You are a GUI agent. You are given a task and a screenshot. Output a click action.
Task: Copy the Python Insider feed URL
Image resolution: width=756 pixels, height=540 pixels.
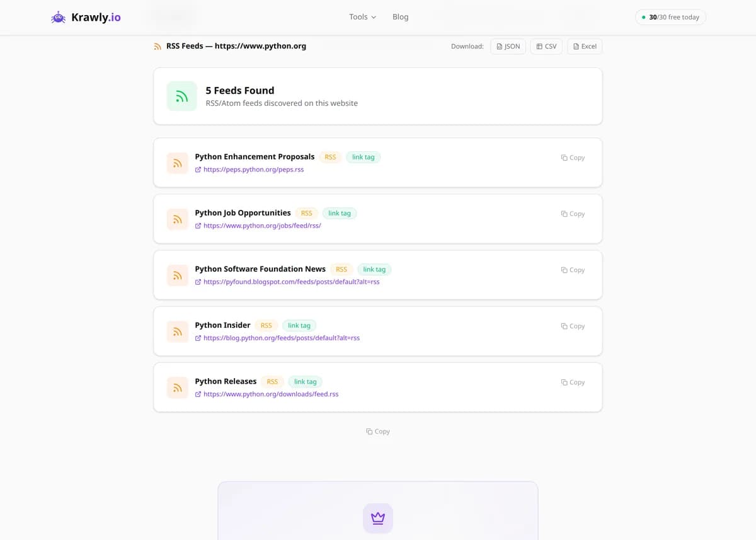[573, 326]
